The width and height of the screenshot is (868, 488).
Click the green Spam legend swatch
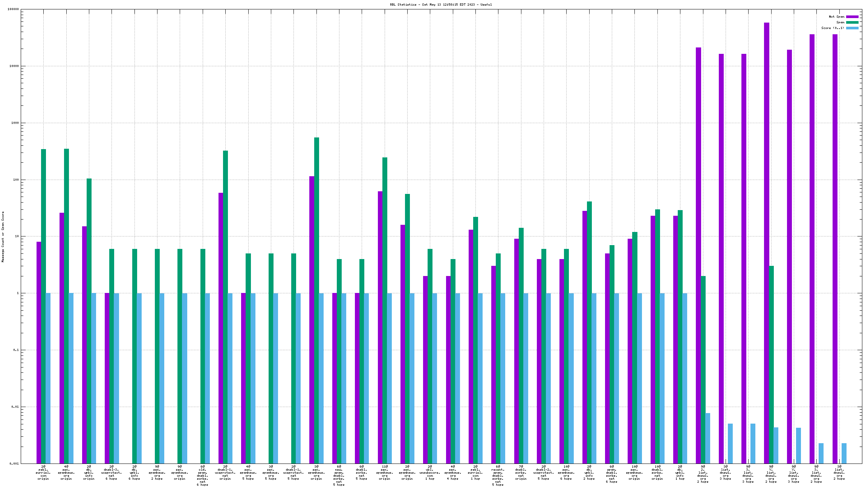(x=852, y=22)
